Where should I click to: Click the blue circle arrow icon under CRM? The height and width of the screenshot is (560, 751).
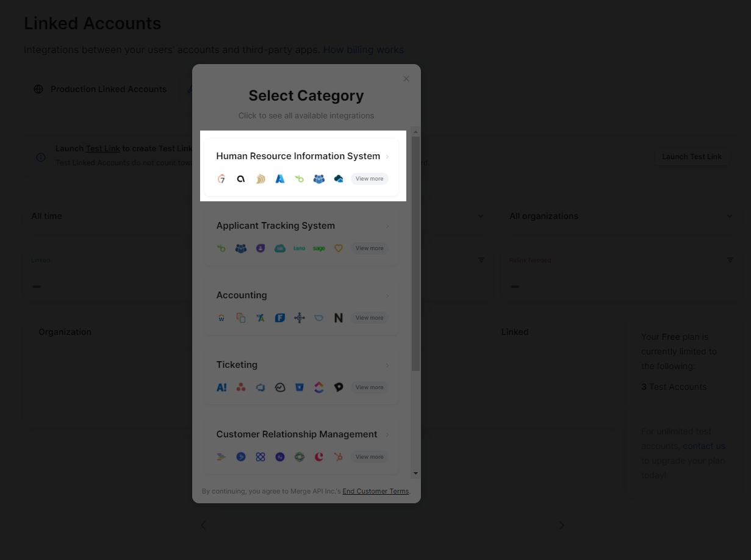(x=241, y=457)
